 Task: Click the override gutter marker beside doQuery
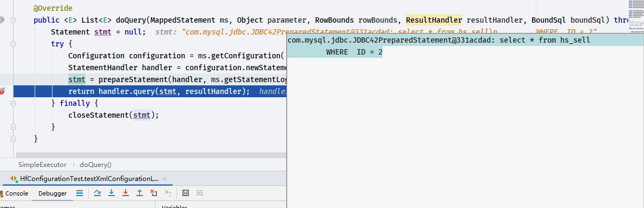(2, 19)
